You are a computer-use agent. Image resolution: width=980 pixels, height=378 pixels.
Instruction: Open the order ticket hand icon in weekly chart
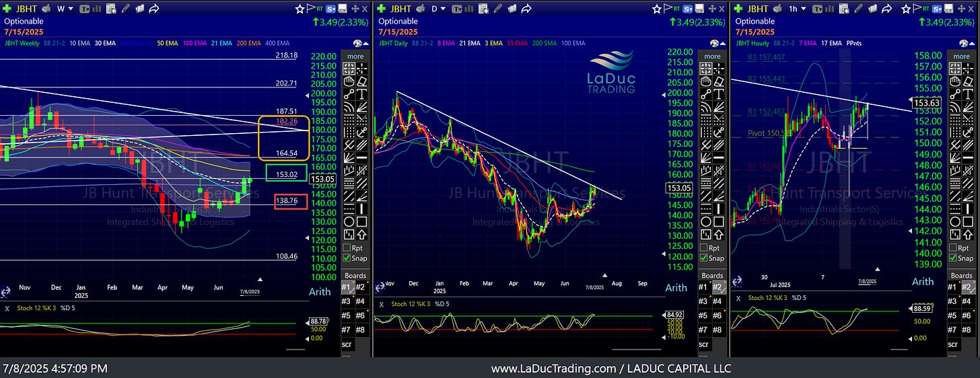pyautogui.click(x=46, y=9)
